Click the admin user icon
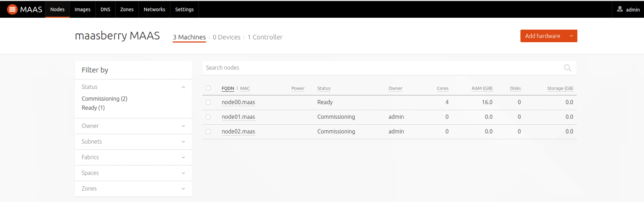 (620, 9)
